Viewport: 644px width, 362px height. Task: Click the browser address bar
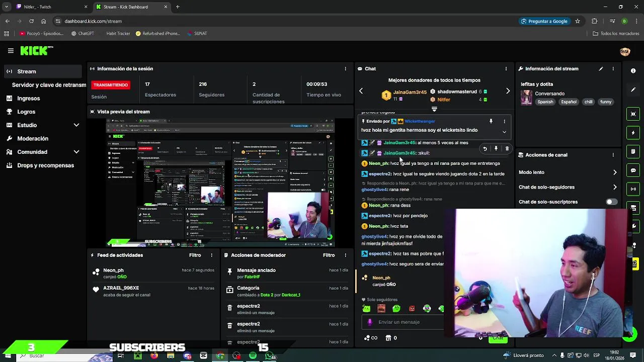(x=287, y=21)
